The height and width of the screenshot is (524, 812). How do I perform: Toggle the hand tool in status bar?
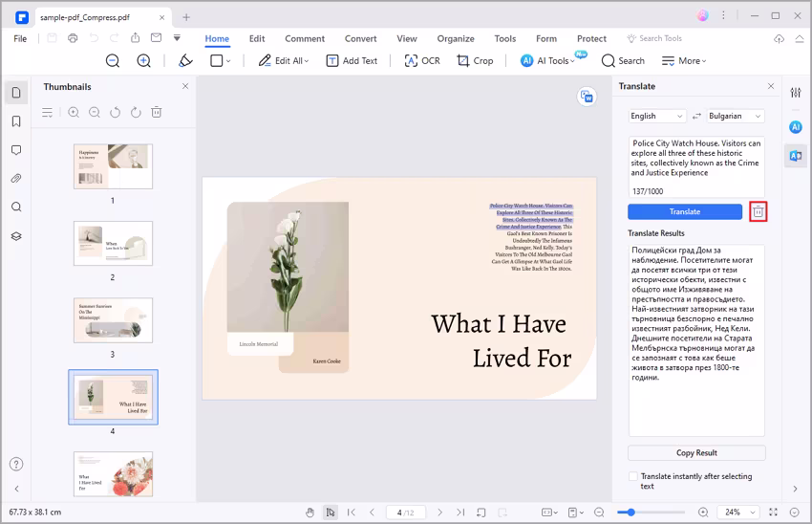pos(310,513)
